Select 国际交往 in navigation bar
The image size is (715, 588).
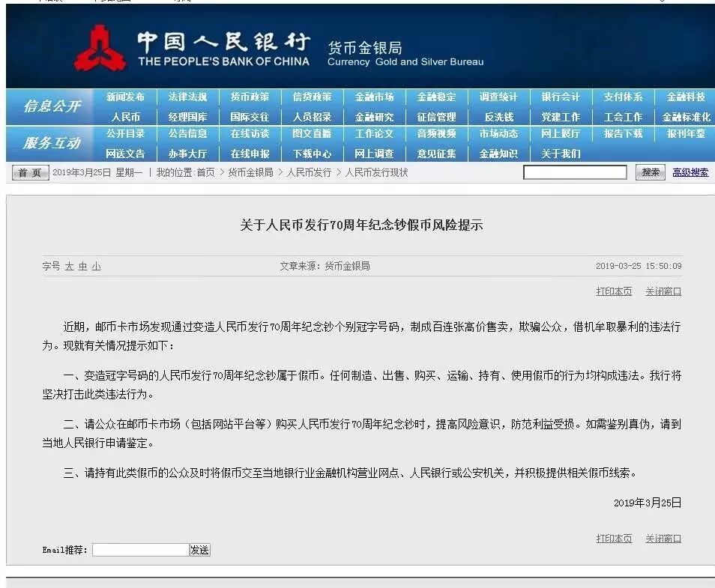tap(250, 117)
